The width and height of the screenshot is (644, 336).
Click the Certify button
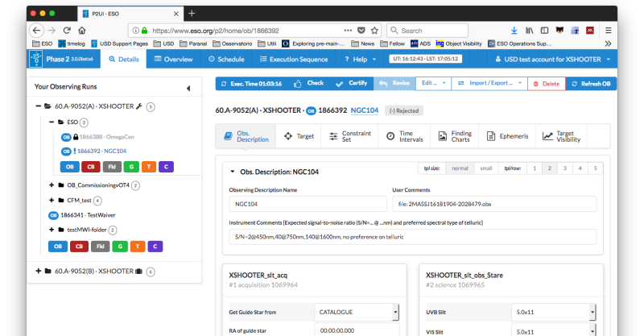click(352, 83)
